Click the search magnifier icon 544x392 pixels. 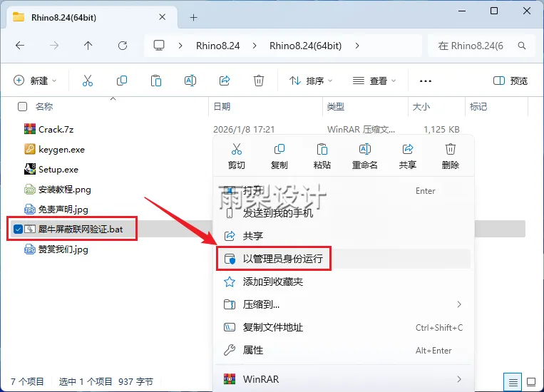(521, 46)
